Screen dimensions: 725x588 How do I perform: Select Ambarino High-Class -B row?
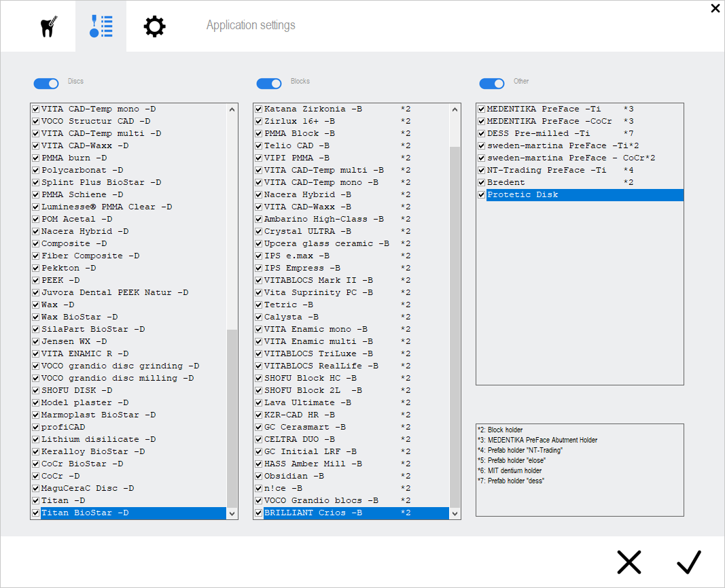[352, 220]
